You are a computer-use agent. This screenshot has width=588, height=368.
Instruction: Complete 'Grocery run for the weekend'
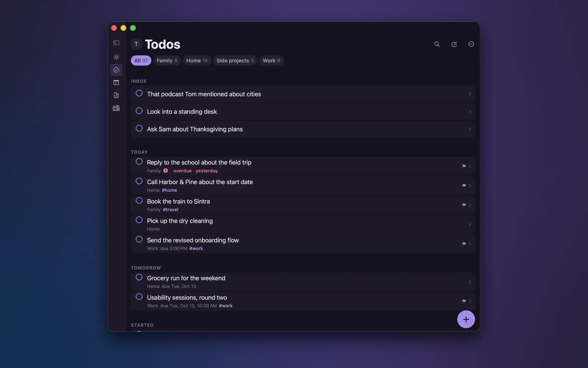139,277
